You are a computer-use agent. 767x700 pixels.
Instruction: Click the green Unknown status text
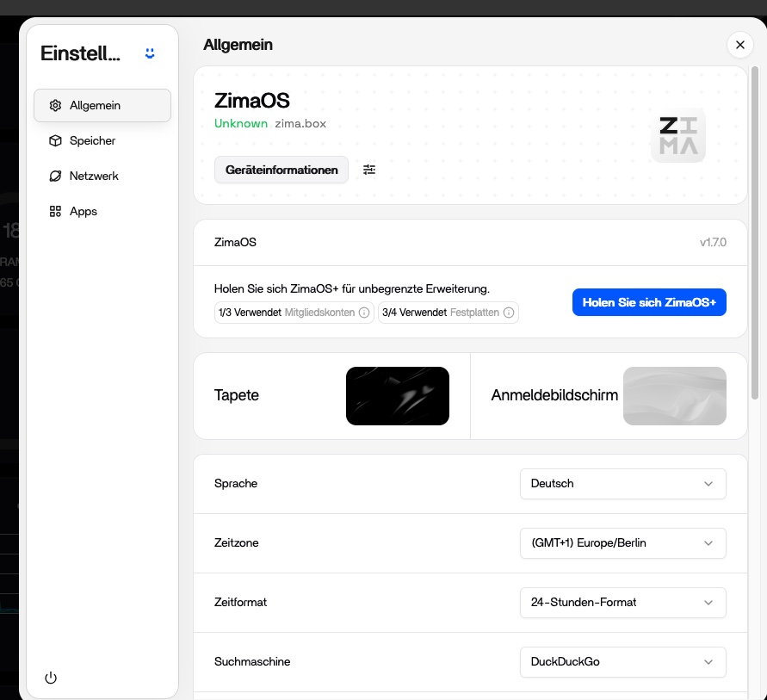coord(241,123)
